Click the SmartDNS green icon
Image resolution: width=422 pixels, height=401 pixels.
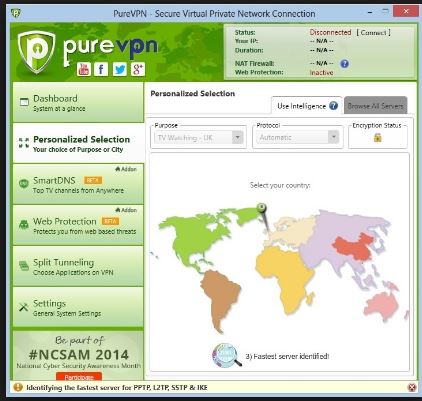point(24,184)
